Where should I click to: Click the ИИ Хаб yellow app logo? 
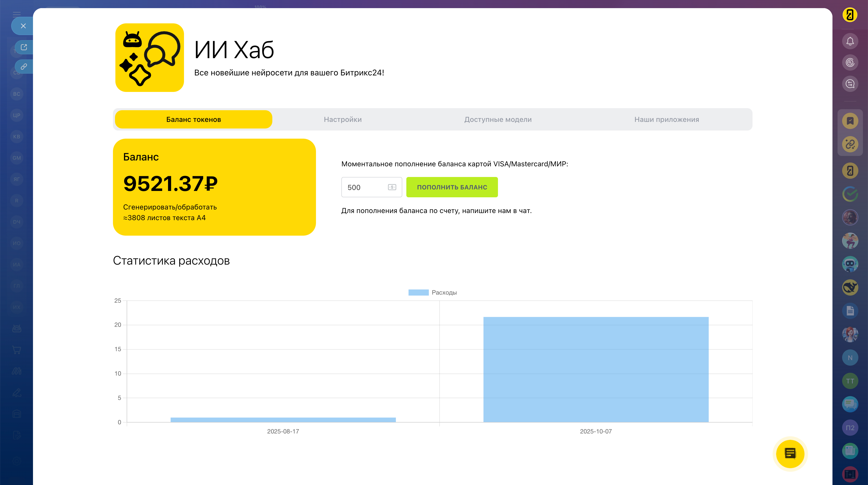(x=149, y=58)
